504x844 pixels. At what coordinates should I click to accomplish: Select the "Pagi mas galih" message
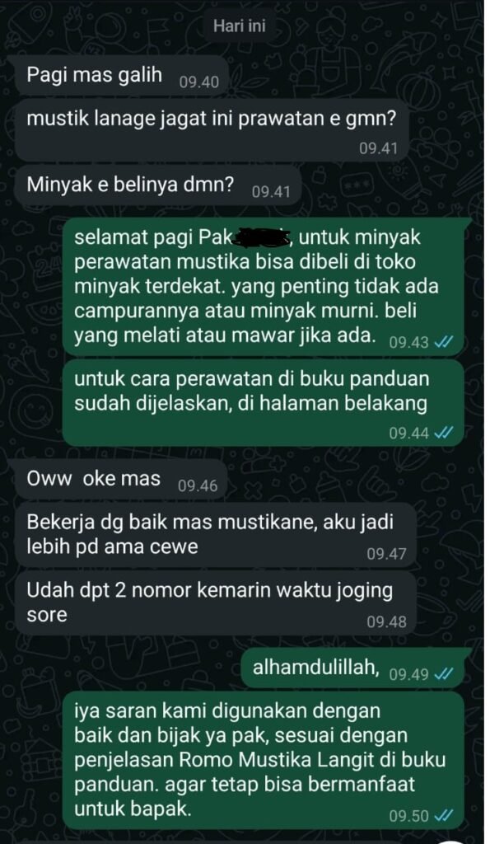click(122, 76)
